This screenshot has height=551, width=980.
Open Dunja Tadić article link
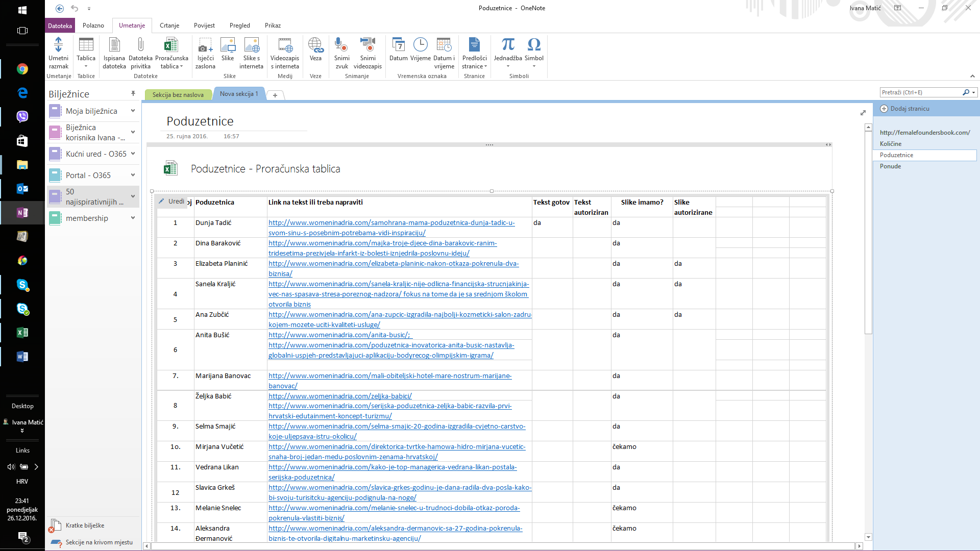point(391,228)
